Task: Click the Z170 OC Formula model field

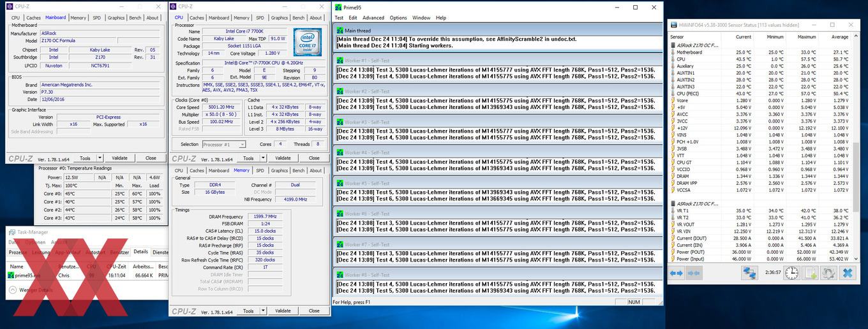Action: tap(77, 40)
